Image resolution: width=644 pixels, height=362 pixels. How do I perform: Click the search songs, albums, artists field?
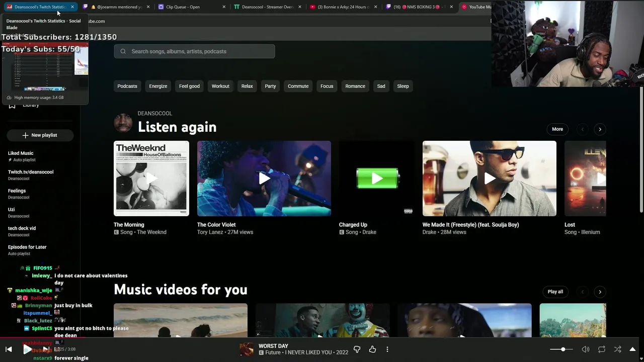tap(194, 51)
